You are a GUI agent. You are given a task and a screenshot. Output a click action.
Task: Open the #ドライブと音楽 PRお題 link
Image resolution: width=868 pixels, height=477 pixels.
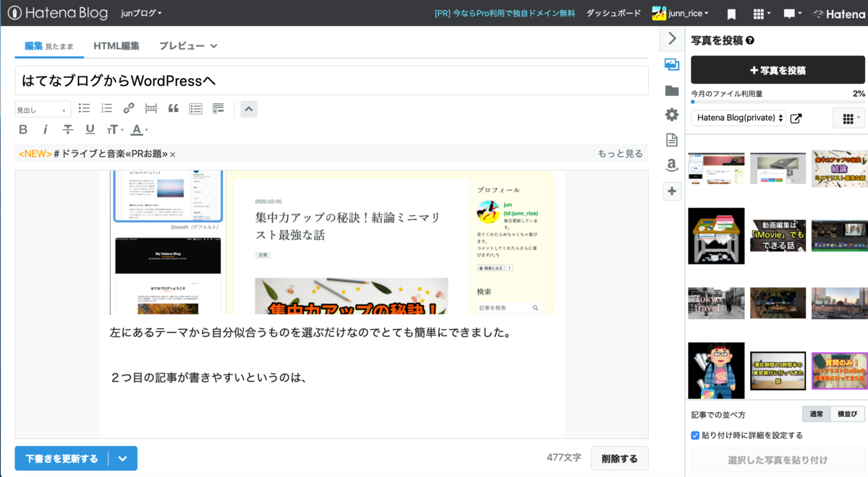coord(111,154)
